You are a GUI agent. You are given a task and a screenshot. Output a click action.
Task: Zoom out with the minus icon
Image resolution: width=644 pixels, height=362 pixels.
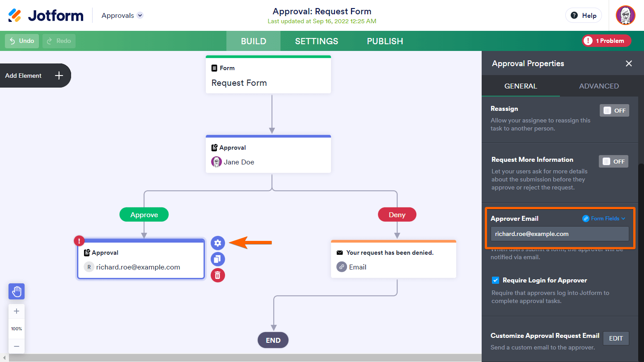(17, 346)
